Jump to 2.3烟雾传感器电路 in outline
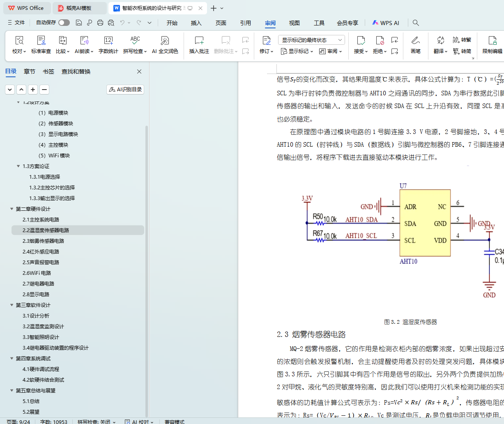Viewport: 504px width, 424px height. click(x=43, y=241)
